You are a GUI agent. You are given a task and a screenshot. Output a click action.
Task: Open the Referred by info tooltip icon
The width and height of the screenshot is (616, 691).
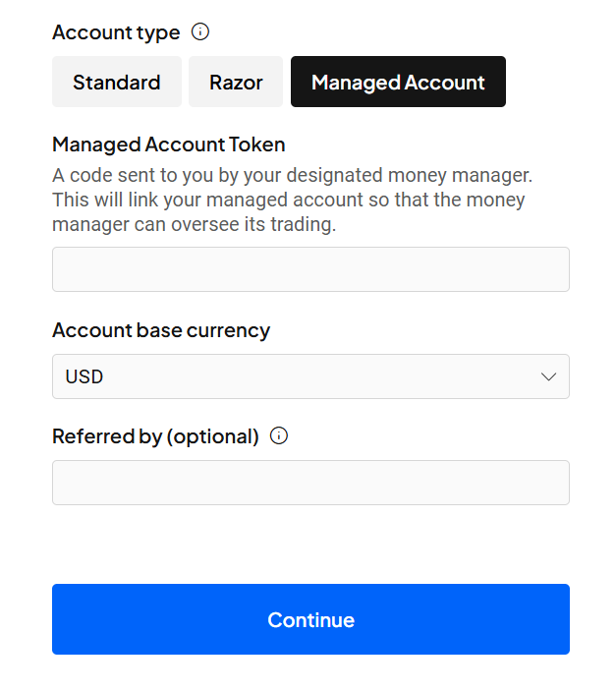tap(279, 436)
